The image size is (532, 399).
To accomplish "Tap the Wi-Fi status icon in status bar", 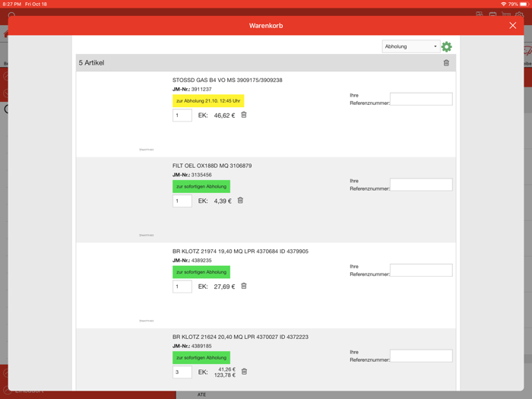I will click(x=503, y=4).
